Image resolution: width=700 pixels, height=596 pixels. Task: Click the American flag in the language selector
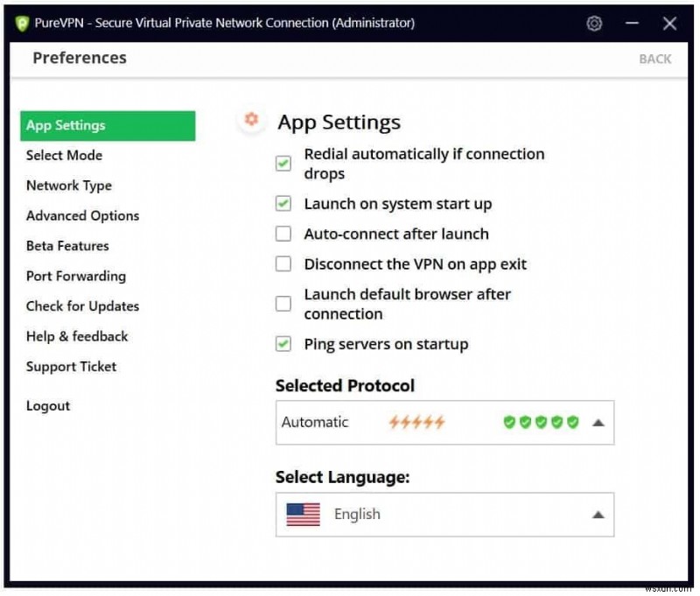pos(305,515)
